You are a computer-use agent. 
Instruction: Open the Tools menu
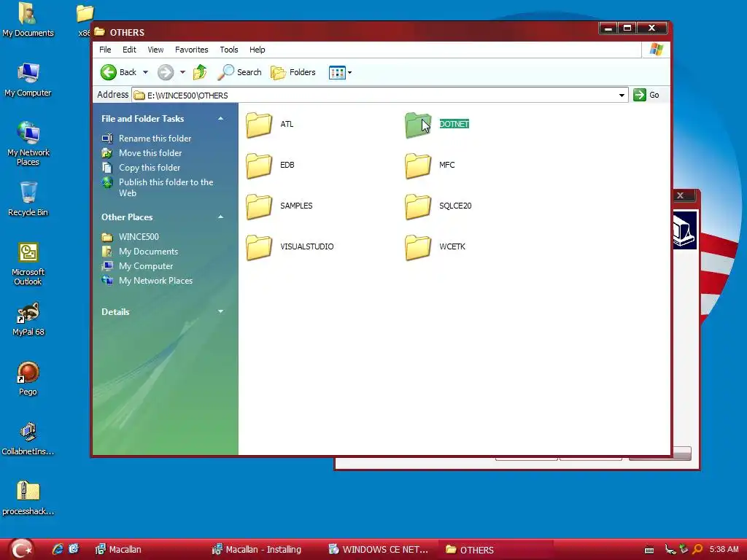click(228, 50)
